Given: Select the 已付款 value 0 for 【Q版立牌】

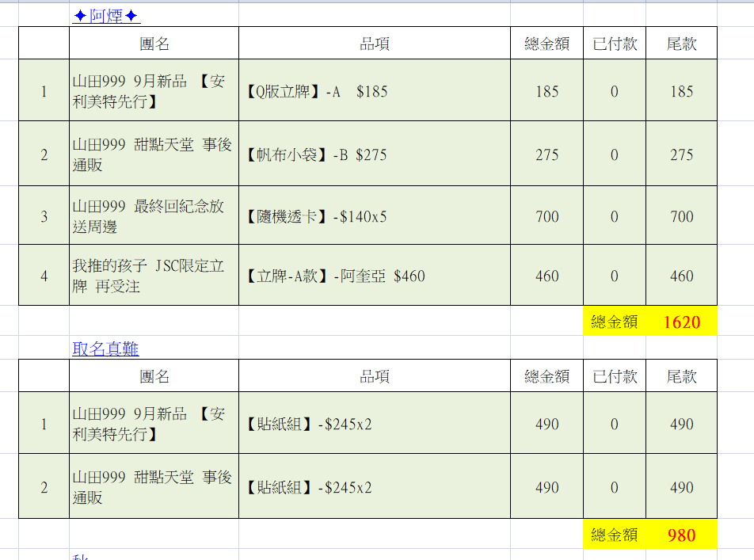Looking at the screenshot, I should [615, 90].
